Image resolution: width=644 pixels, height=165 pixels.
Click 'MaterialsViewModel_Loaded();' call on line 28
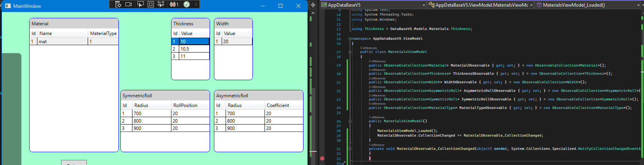pos(408,131)
